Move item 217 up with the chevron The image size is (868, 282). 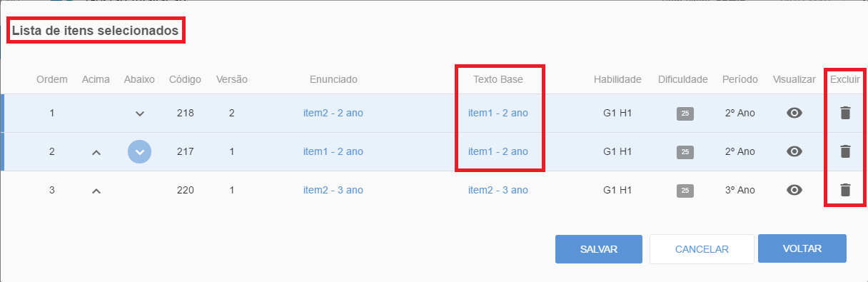[x=96, y=152]
